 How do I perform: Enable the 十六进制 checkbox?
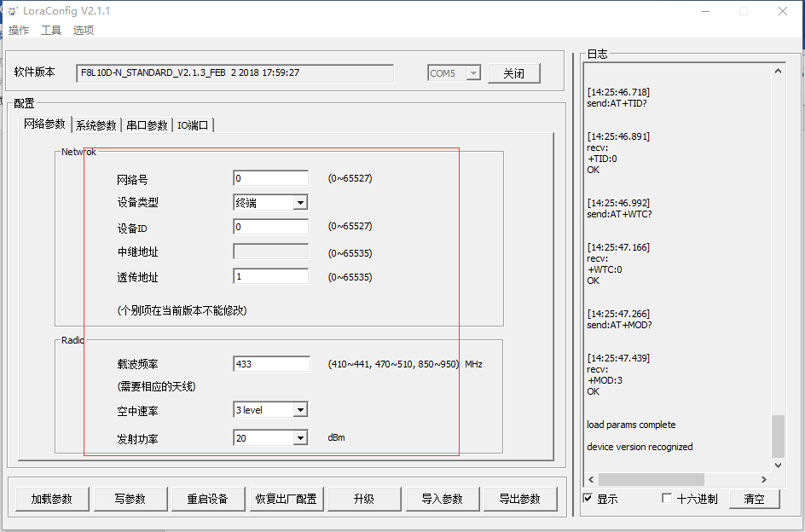[x=667, y=499]
